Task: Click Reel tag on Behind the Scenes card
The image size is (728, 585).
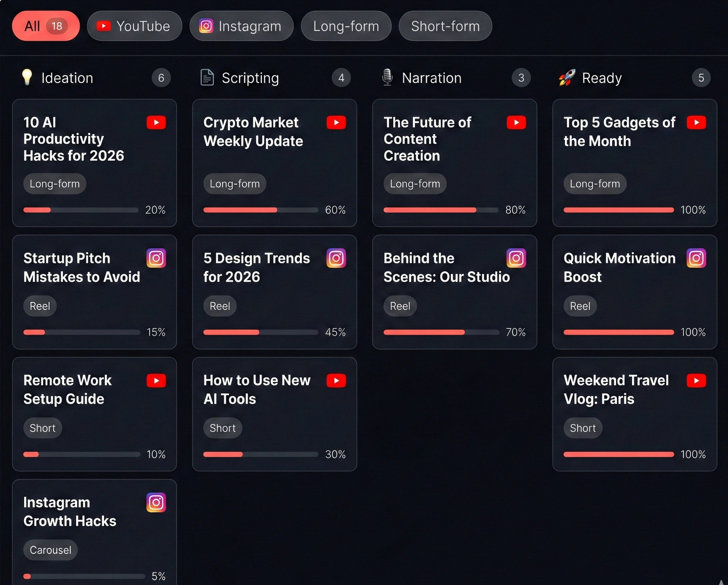Action: [400, 306]
